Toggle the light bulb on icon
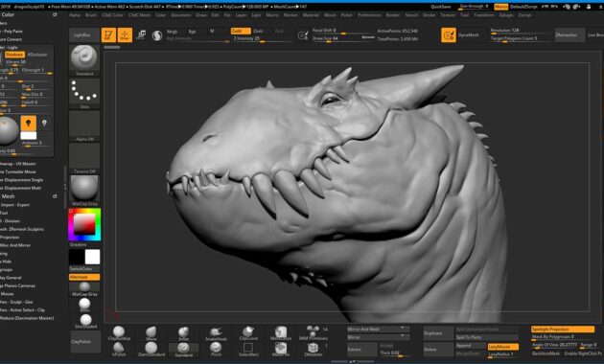604x364 pixels. (x=28, y=124)
